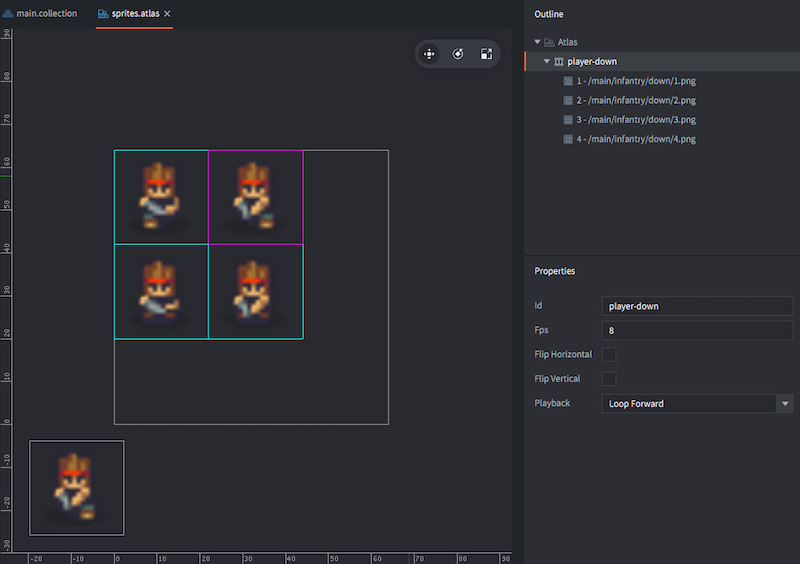The height and width of the screenshot is (564, 800).
Task: Click the bottom-right sprite frame in atlas
Action: click(x=256, y=291)
